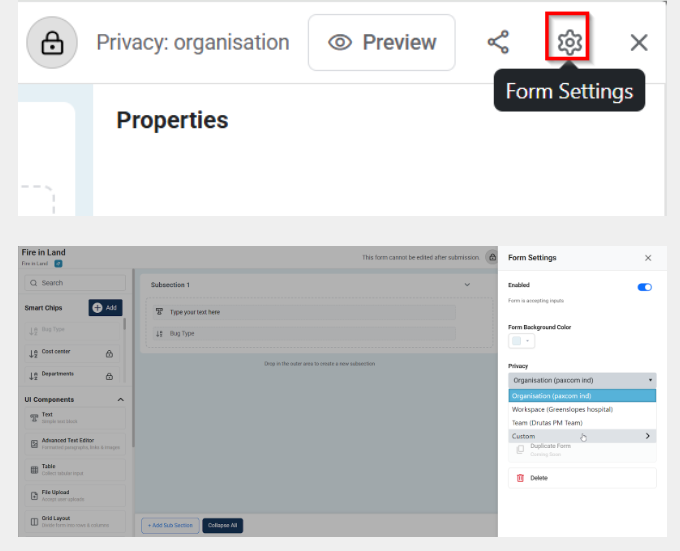Click the lock icon beside Cost center
The image size is (680, 551).
[x=109, y=353]
